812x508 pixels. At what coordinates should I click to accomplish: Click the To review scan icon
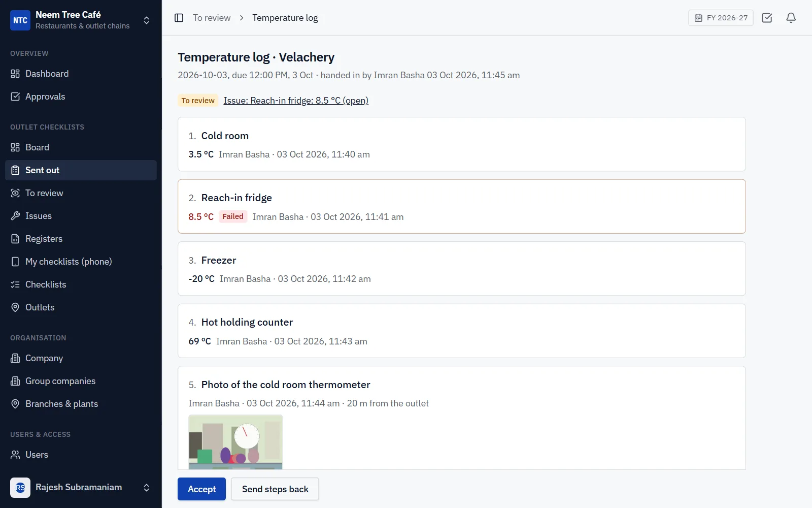tap(15, 193)
